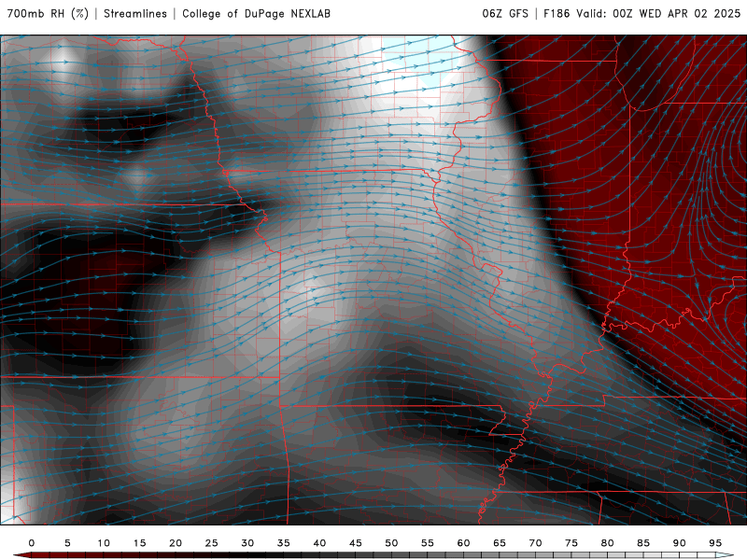Click "Valid: 00Z WED APR 02 2025" text

click(659, 14)
